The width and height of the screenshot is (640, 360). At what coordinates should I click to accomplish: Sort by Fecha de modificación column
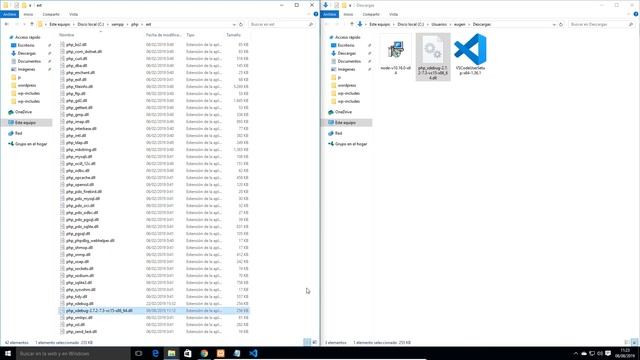(x=163, y=35)
